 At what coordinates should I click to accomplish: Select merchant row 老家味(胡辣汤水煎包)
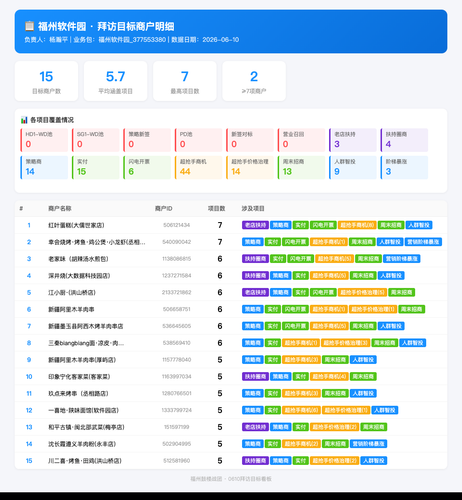[x=231, y=259]
